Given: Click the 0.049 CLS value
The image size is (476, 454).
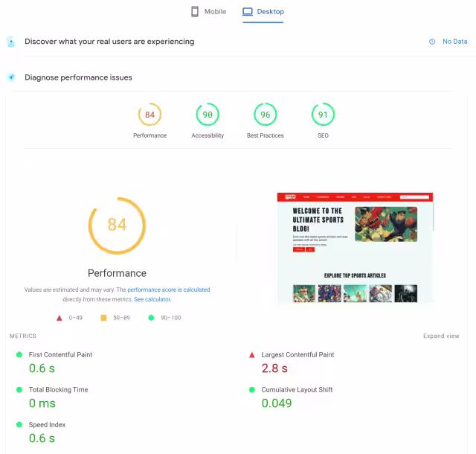Looking at the screenshot, I should click(277, 403).
